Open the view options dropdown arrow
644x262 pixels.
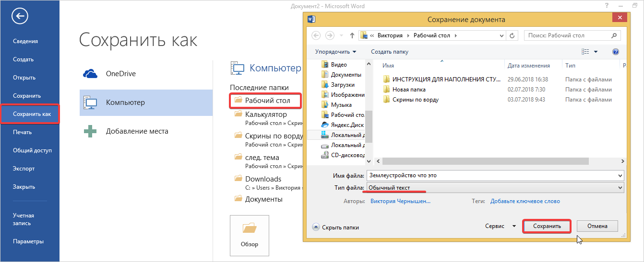pos(596,52)
